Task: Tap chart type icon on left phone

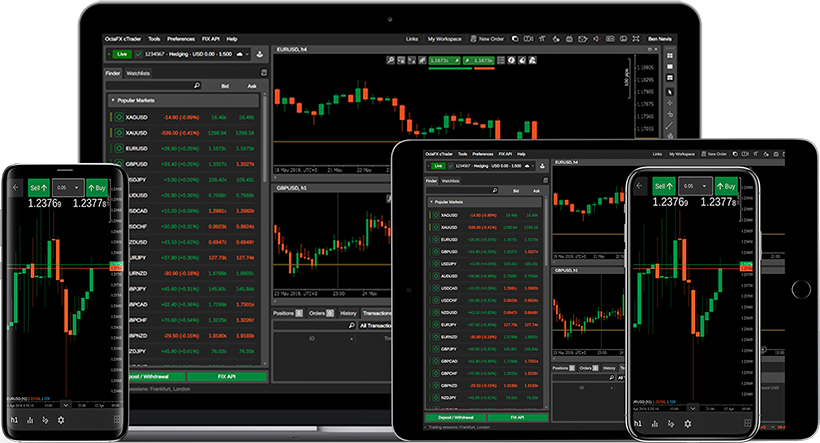Action: pos(30,420)
